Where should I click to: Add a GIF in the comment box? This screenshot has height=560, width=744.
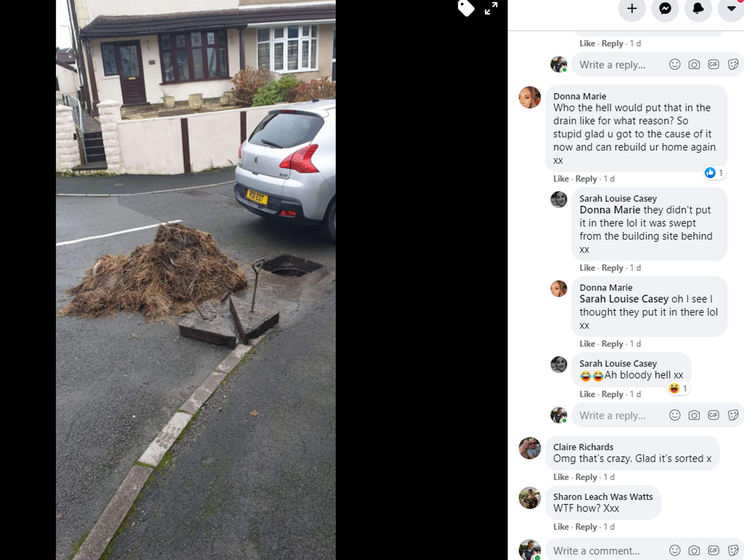(714, 551)
